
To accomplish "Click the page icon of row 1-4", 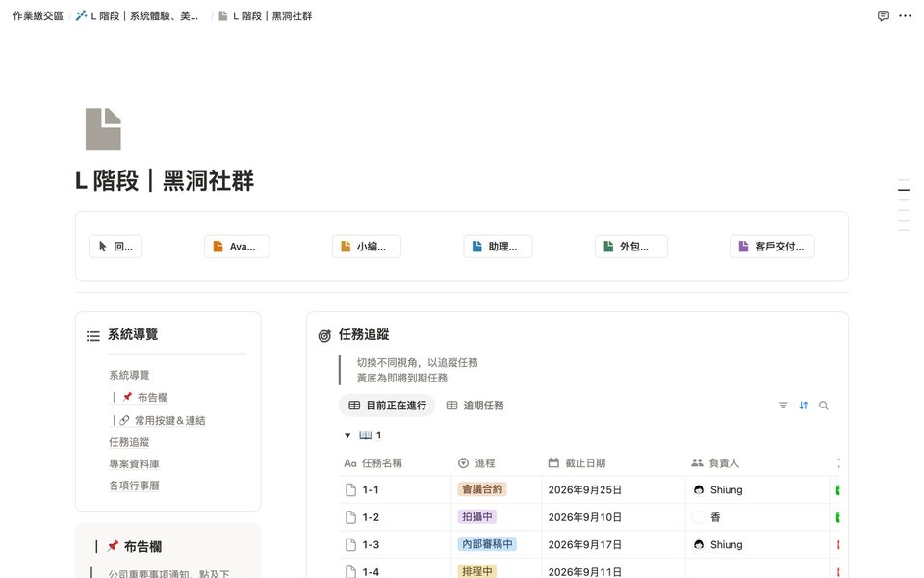I will click(350, 571).
